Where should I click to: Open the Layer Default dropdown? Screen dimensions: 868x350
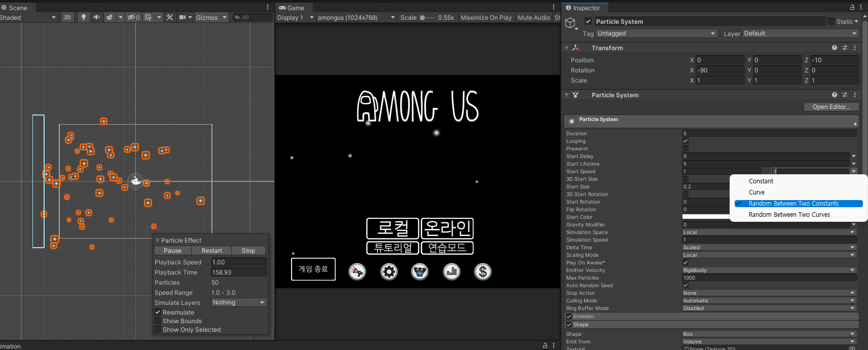tap(801, 33)
